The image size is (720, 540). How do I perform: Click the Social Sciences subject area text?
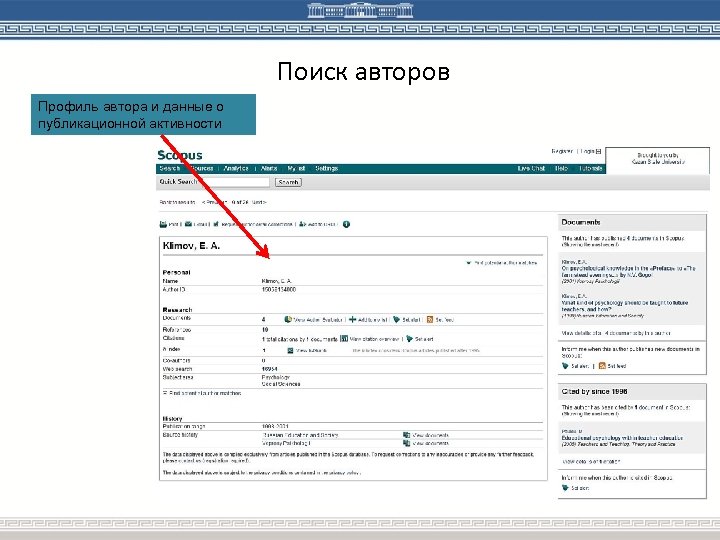281,384
